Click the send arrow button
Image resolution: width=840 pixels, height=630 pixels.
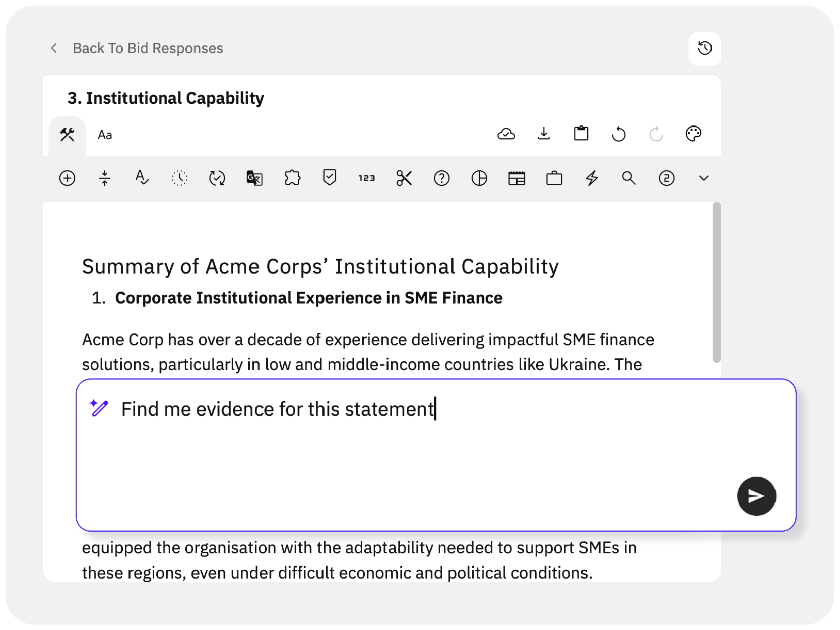[x=756, y=496]
